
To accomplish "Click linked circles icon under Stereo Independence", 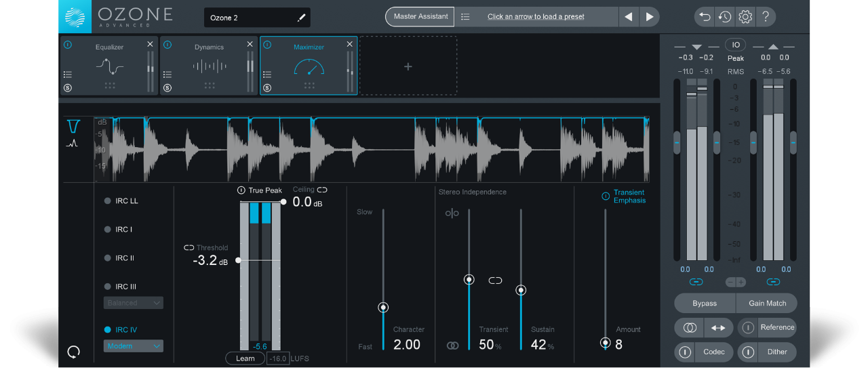I will coord(452,346).
